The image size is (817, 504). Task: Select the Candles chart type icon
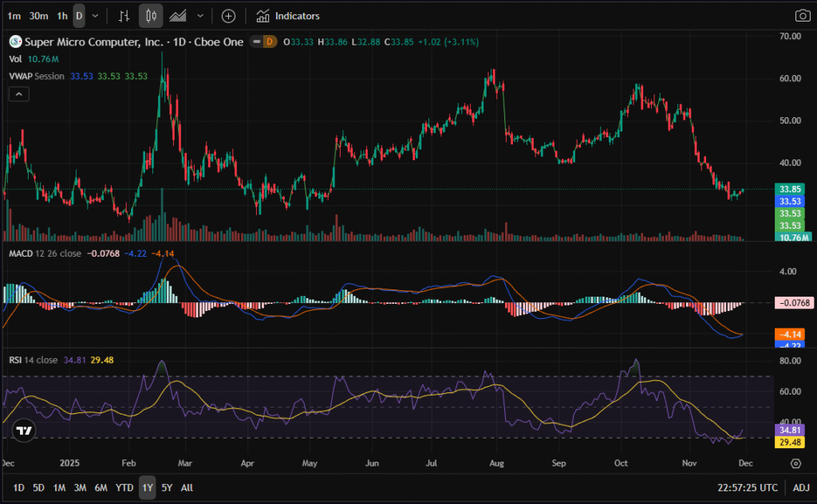[x=151, y=16]
